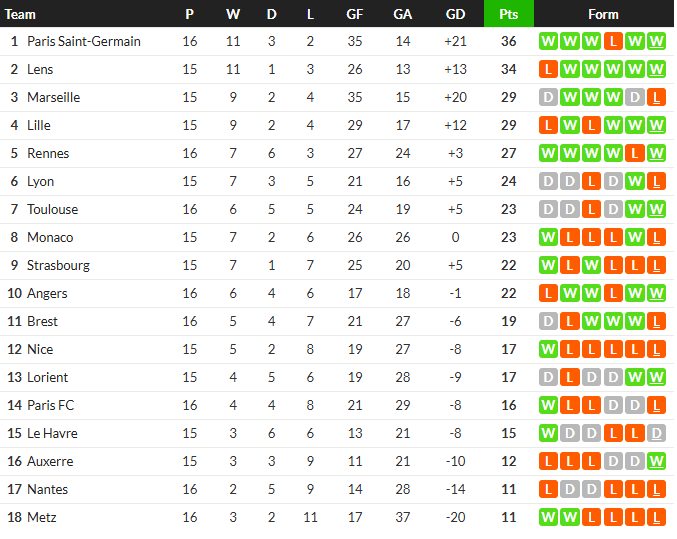Viewport: 677px width, 539px height.
Task: Click Le Havre's latest form D badge
Action: coord(656,433)
